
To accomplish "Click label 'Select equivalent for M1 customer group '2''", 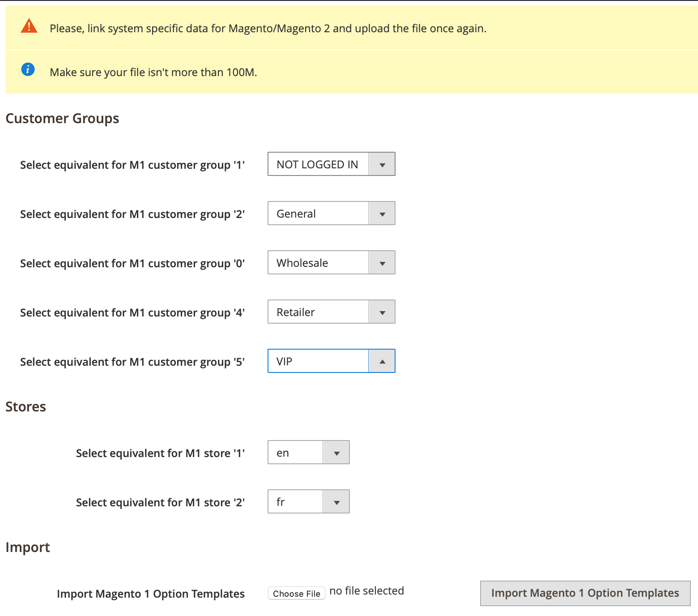I will [x=132, y=214].
